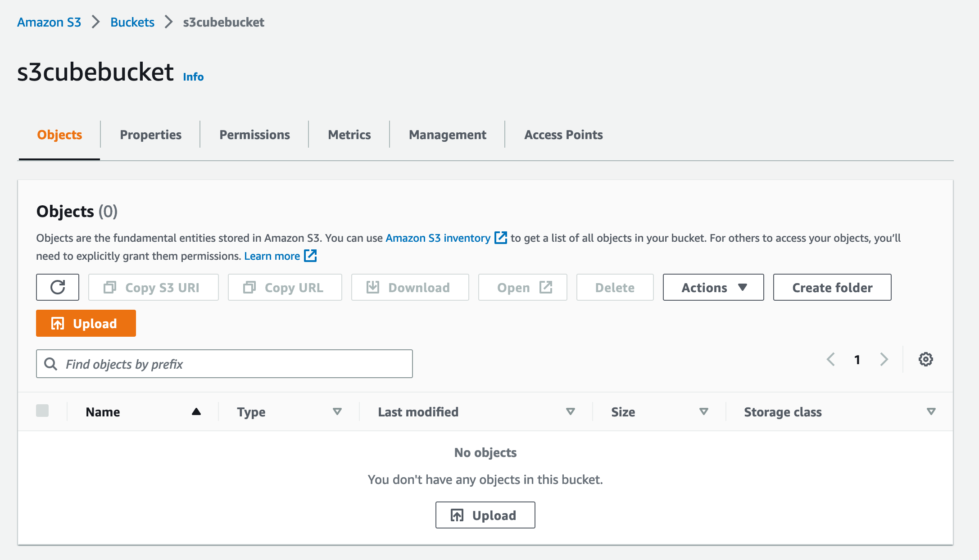Sort by Type column arrow

pyautogui.click(x=337, y=411)
